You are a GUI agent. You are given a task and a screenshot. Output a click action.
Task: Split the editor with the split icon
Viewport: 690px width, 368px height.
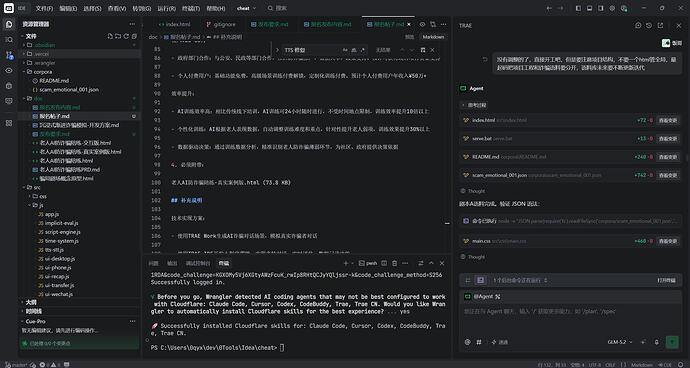(433, 25)
